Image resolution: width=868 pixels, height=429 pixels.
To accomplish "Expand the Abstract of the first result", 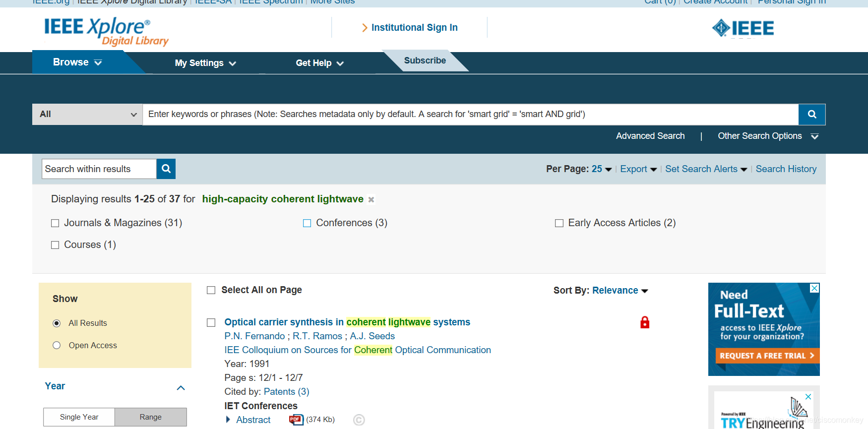I will (248, 420).
